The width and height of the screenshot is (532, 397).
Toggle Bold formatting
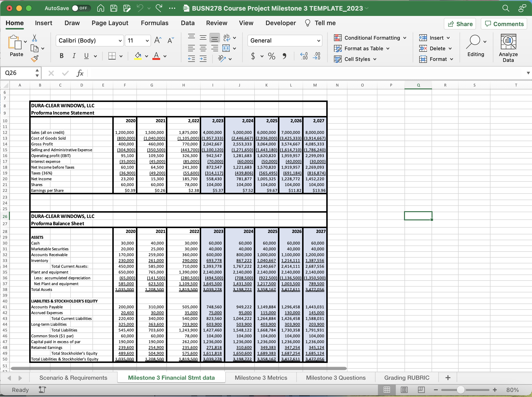[x=62, y=56]
